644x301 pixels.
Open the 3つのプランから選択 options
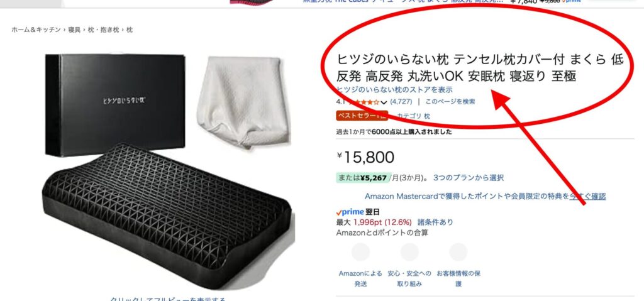coord(469,178)
